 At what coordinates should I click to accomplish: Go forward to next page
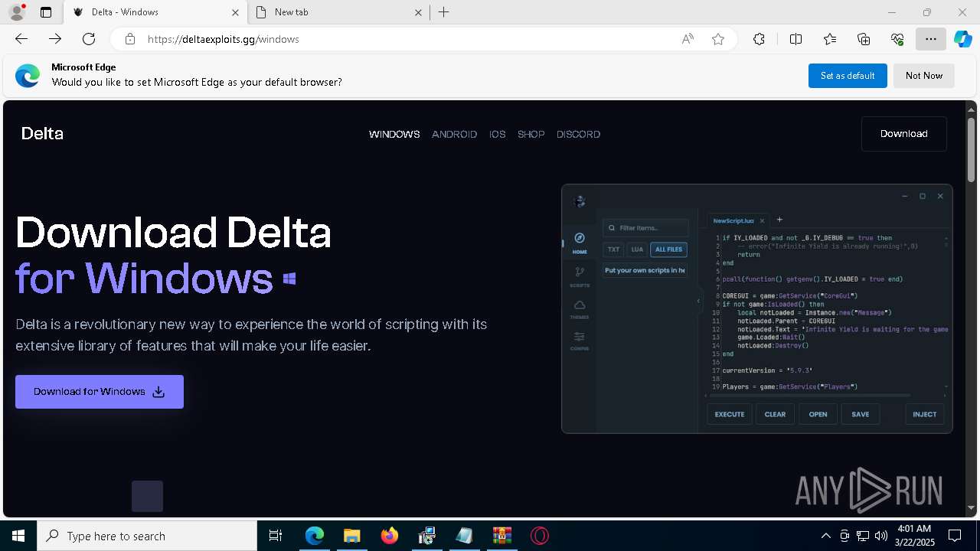55,39
